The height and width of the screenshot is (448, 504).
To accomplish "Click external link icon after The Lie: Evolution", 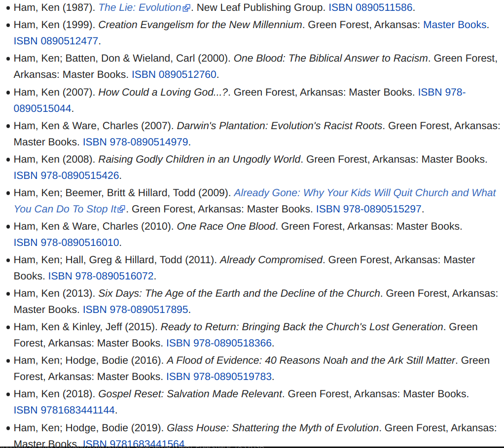I will [x=186, y=8].
